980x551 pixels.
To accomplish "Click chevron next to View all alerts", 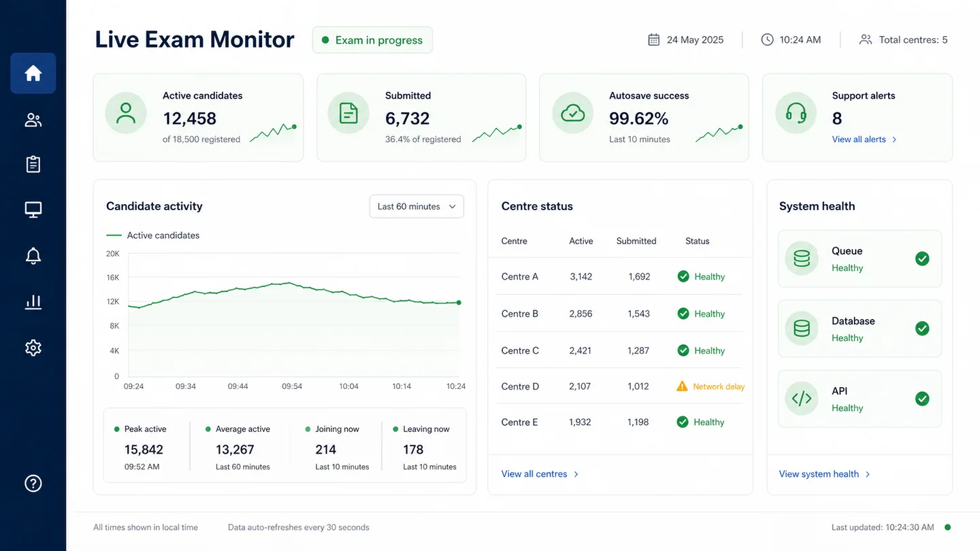I will 894,139.
